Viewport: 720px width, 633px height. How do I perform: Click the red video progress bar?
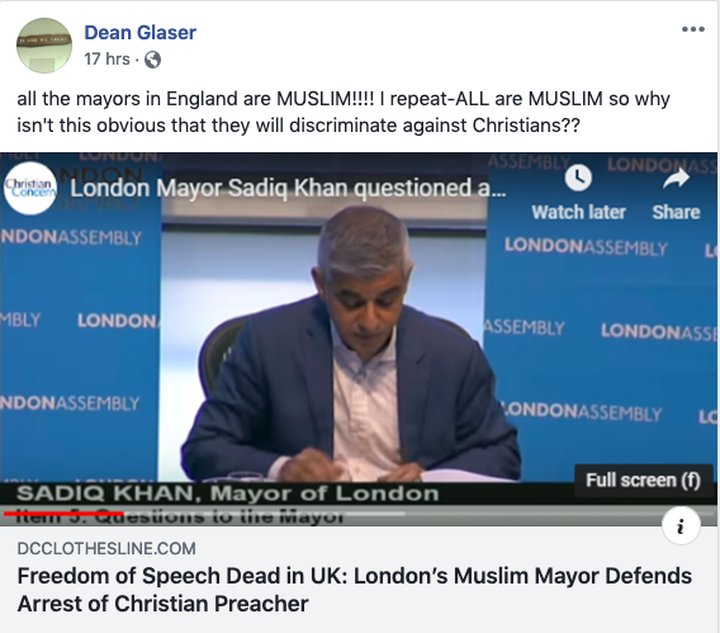63,513
